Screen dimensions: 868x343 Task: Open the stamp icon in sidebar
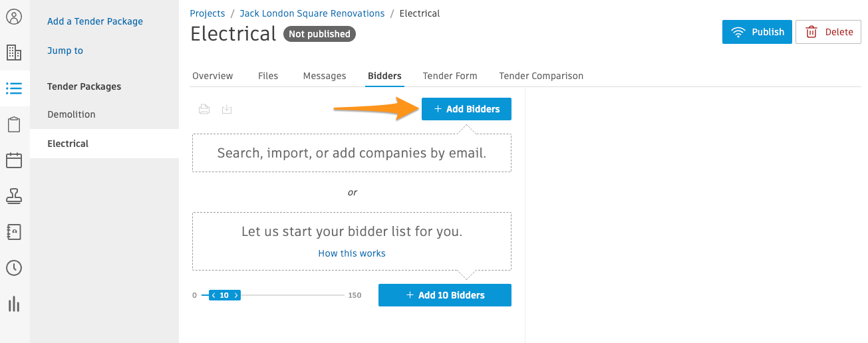14,196
